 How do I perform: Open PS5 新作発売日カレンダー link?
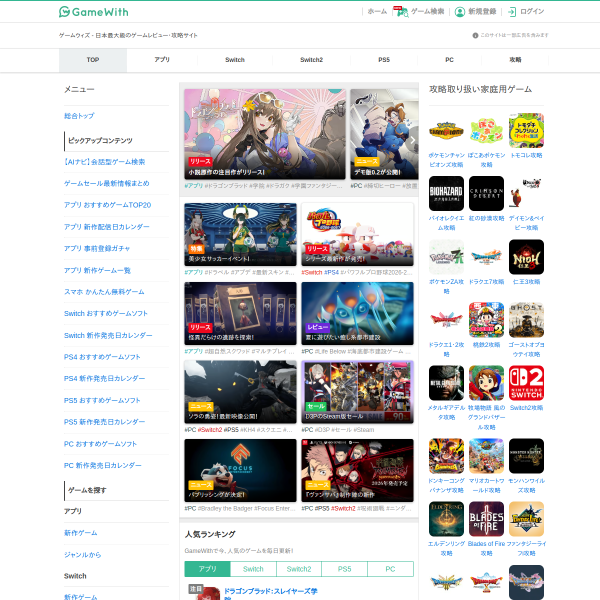click(104, 422)
